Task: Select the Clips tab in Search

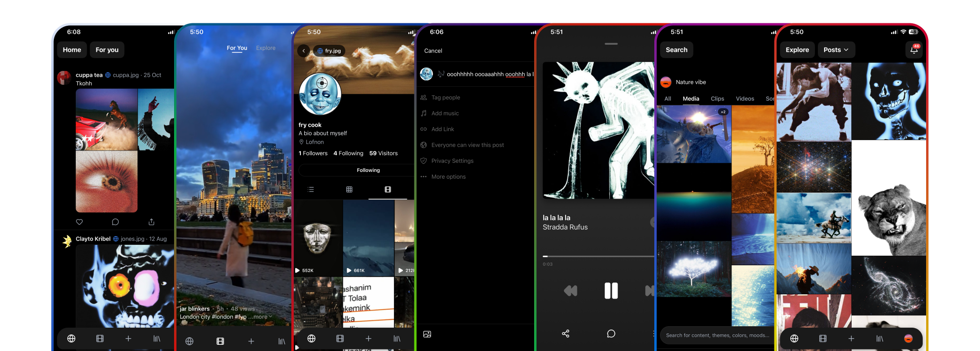Action: click(x=717, y=99)
